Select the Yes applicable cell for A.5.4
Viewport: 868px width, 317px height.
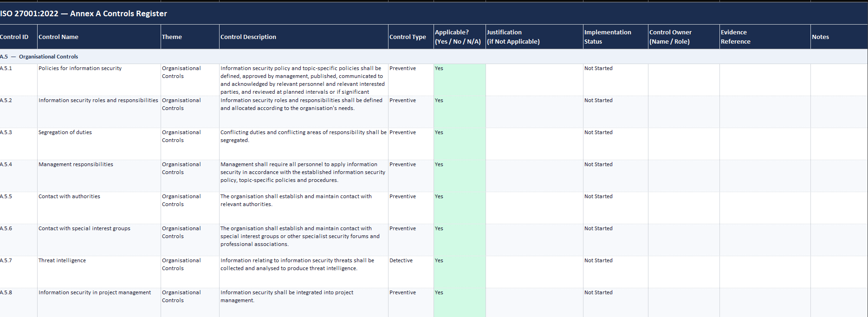[x=460, y=176]
